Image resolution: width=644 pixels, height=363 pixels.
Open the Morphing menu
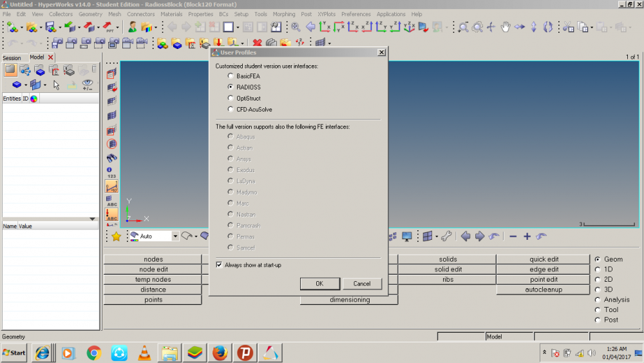tap(284, 14)
